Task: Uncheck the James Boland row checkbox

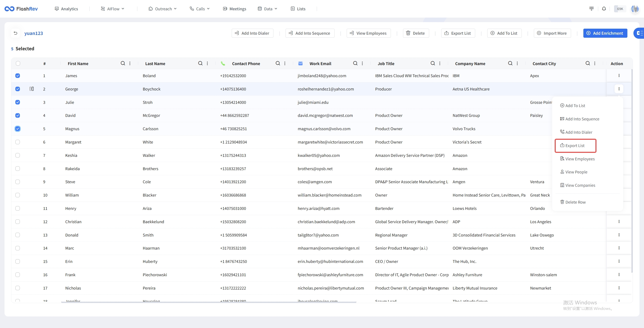Action: click(x=18, y=75)
